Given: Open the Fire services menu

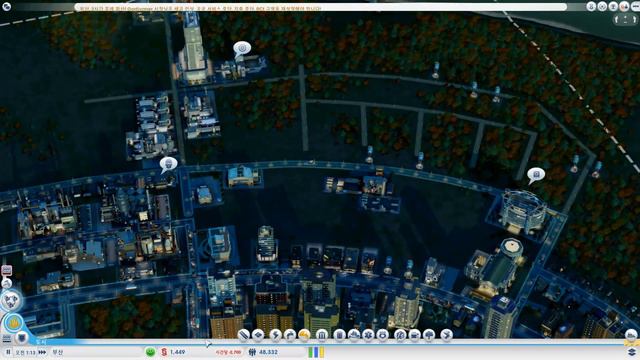Looking at the screenshot, I should (x=354, y=335).
